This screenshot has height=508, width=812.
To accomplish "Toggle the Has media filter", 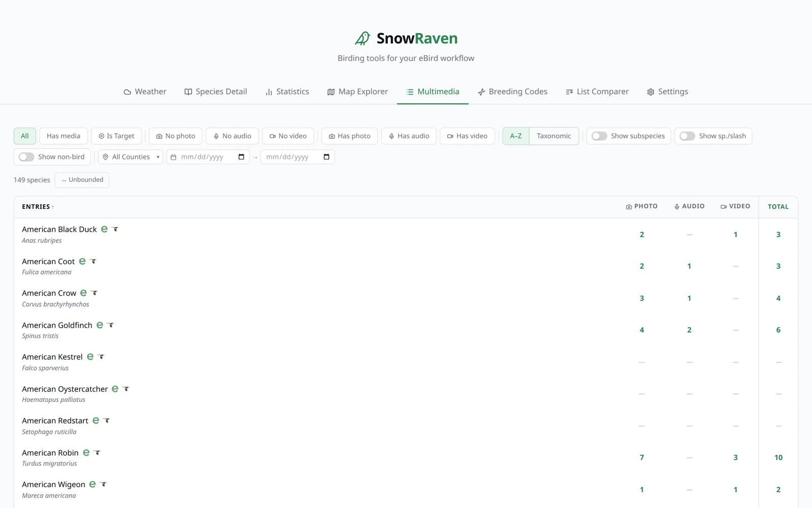I will pos(63,136).
